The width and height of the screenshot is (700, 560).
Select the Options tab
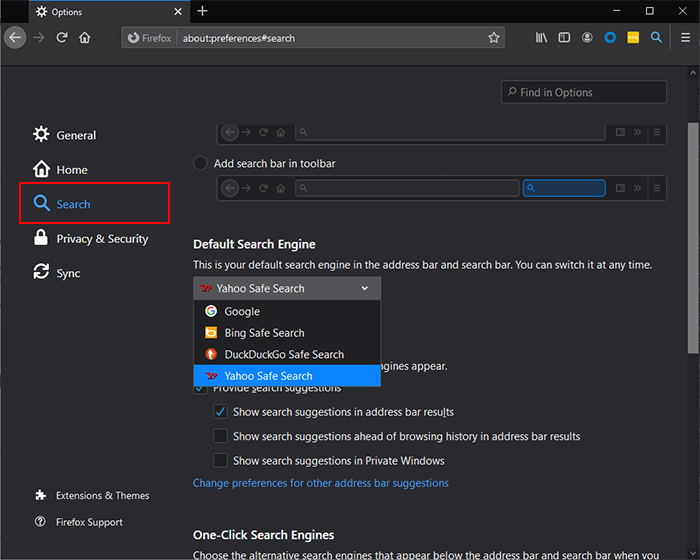pos(109,12)
